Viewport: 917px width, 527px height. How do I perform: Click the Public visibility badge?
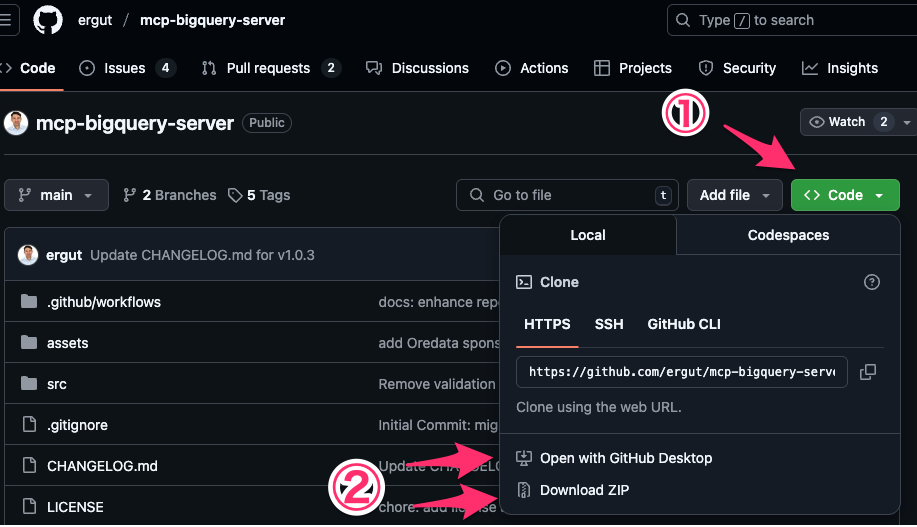click(267, 123)
